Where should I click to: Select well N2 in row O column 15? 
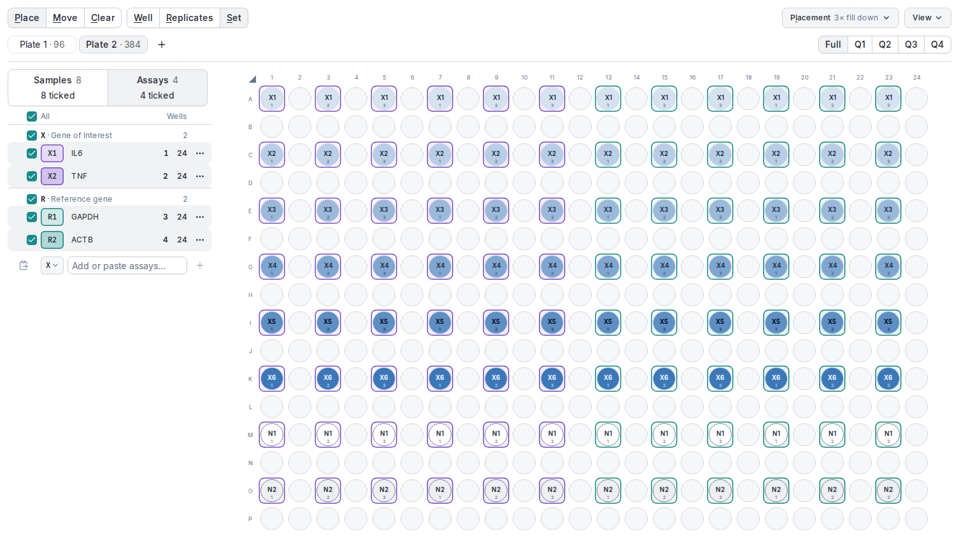(664, 491)
